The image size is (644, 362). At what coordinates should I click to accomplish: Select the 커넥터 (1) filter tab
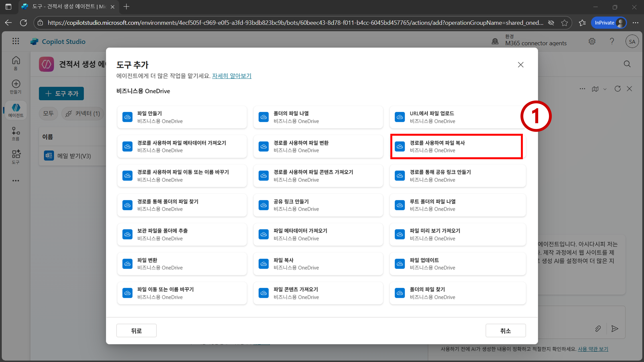[x=83, y=114]
